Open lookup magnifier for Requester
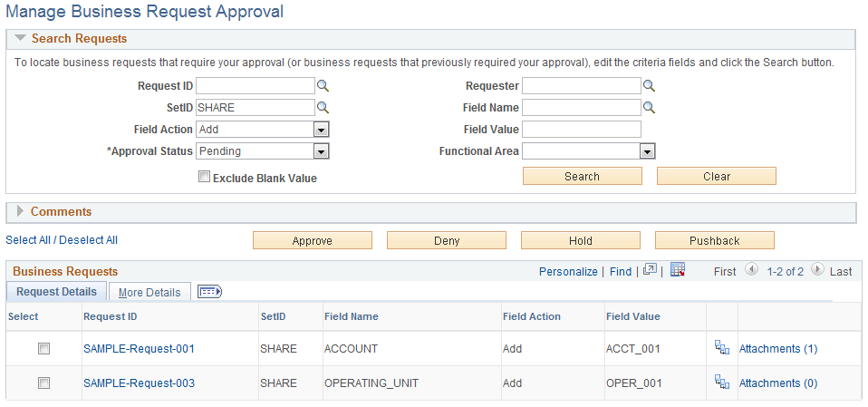Image resolution: width=868 pixels, height=407 pixels. click(x=650, y=86)
